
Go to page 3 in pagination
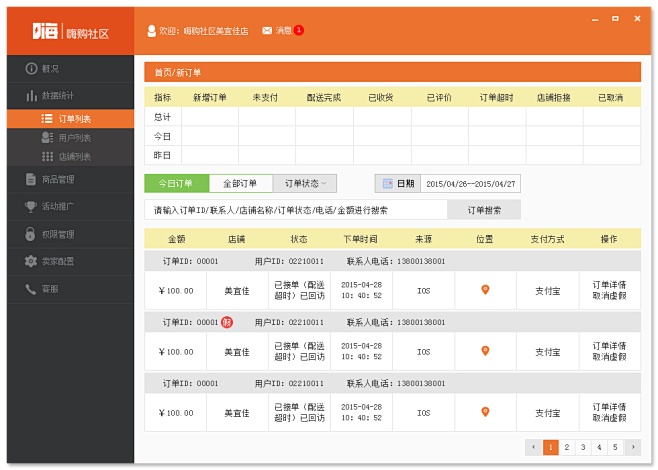pyautogui.click(x=583, y=447)
